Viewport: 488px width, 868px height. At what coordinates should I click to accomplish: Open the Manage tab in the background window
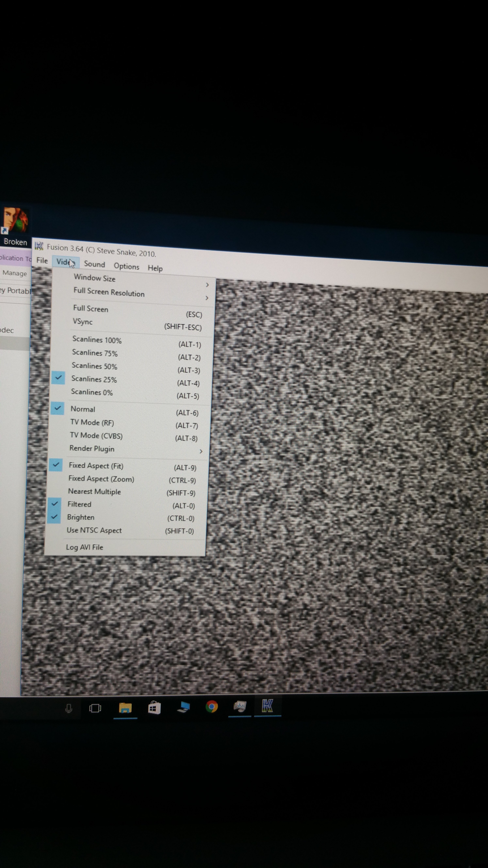tap(15, 273)
